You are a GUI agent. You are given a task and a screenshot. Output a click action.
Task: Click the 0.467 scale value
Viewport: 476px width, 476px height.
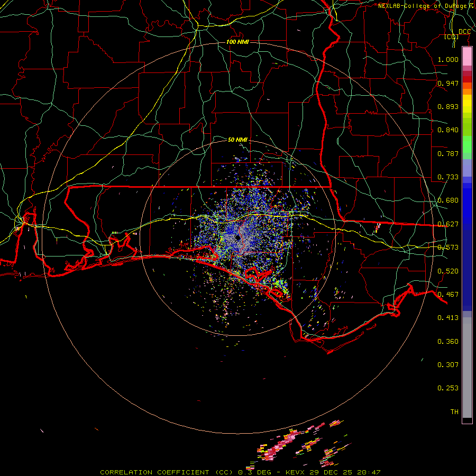pos(448,294)
